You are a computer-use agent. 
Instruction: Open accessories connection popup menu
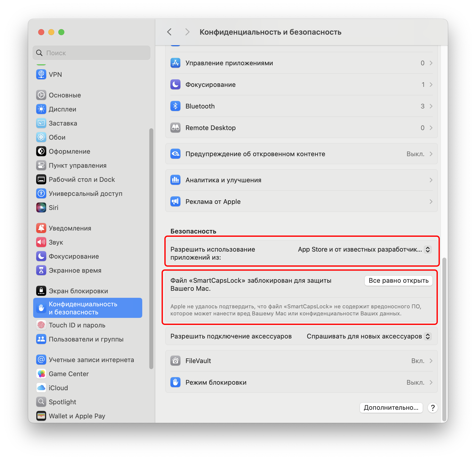tap(369, 336)
